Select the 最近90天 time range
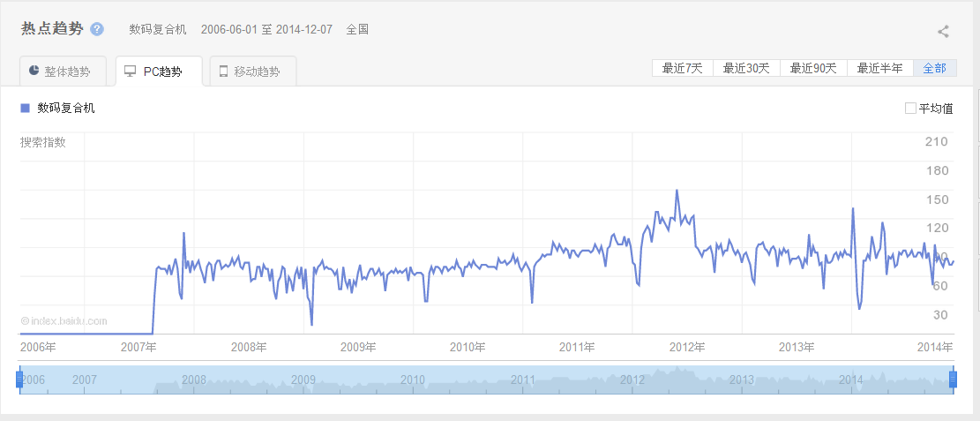This screenshot has height=421, width=980. coord(813,68)
